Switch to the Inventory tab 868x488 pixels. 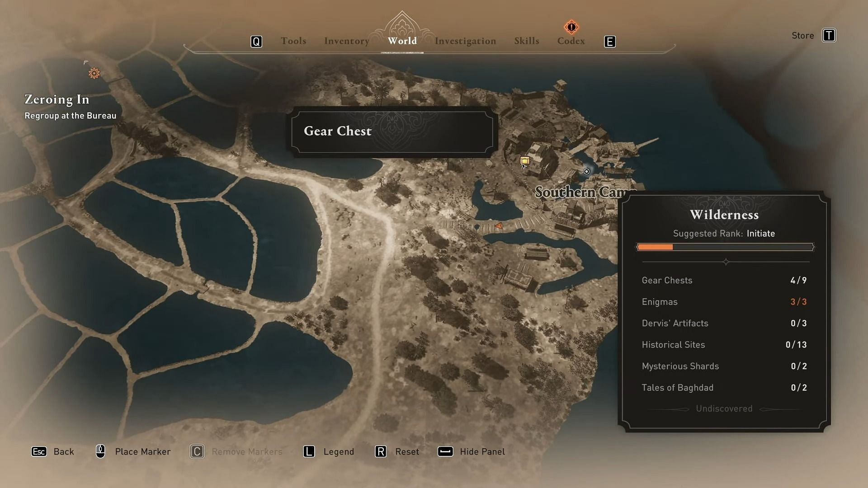tap(347, 41)
